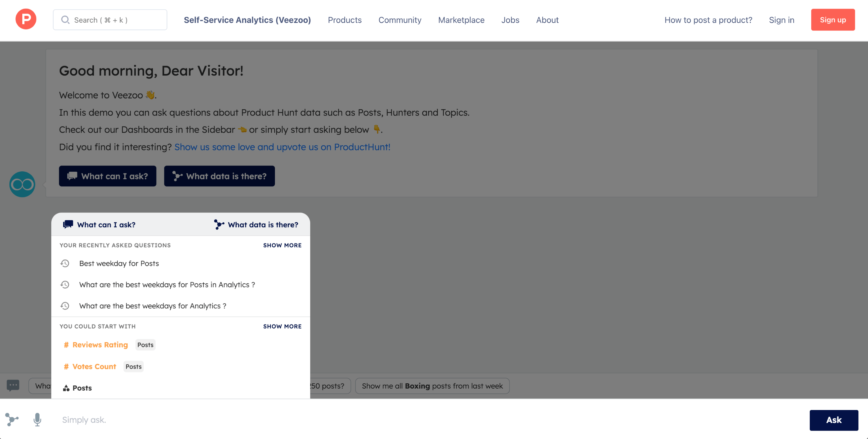Click the dark 'What can I ask?' button in the welcome card
Screen dimensions: 868x439
(x=107, y=176)
